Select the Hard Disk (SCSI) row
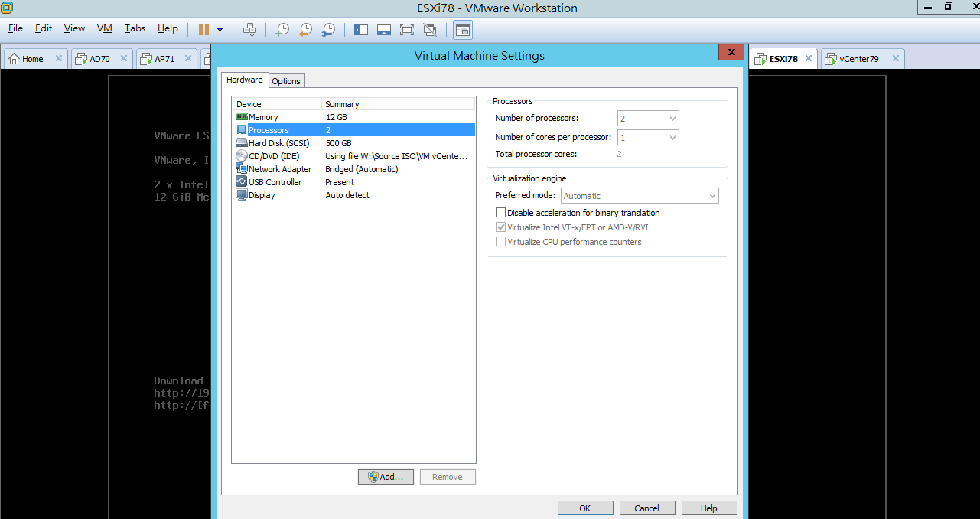980x519 pixels. click(353, 143)
